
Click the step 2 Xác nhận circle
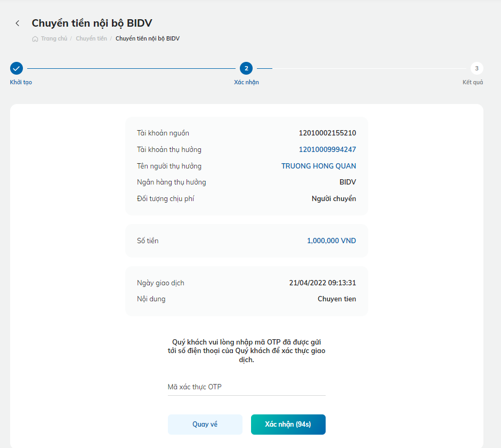(246, 68)
